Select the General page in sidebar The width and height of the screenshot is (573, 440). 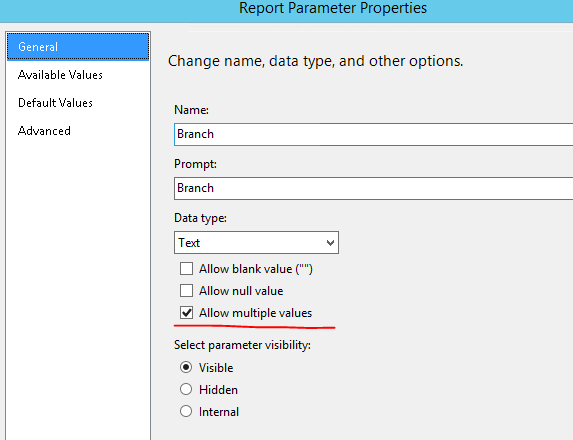pos(78,46)
